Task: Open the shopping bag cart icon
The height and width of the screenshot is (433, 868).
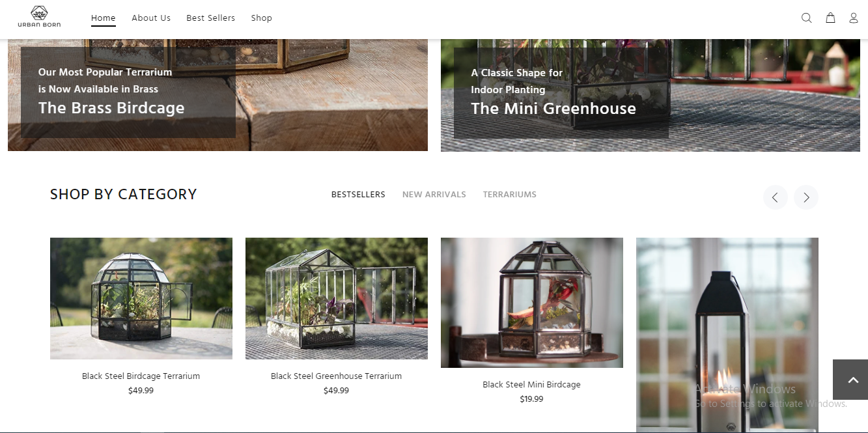Action: 830,18
